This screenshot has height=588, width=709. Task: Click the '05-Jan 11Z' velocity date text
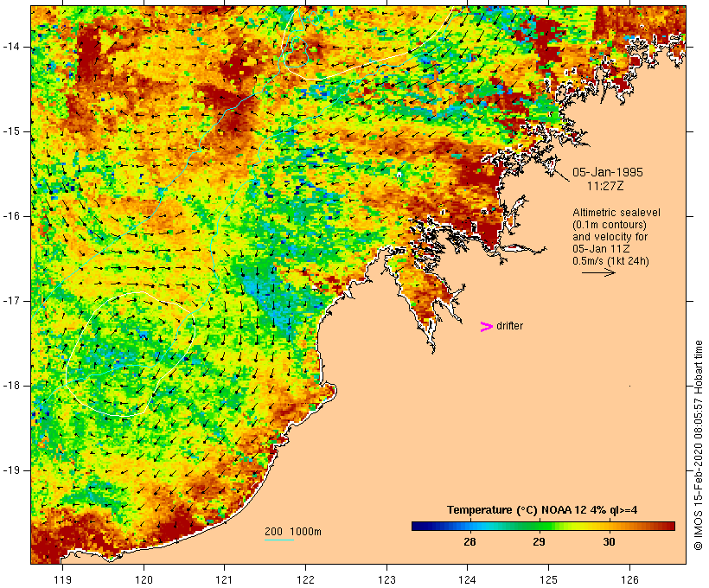click(601, 249)
